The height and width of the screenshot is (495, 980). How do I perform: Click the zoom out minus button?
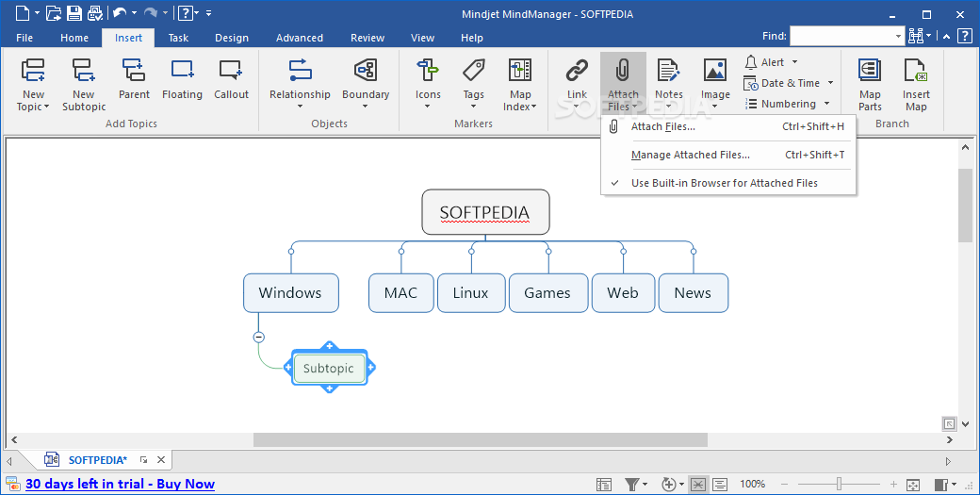pos(784,485)
